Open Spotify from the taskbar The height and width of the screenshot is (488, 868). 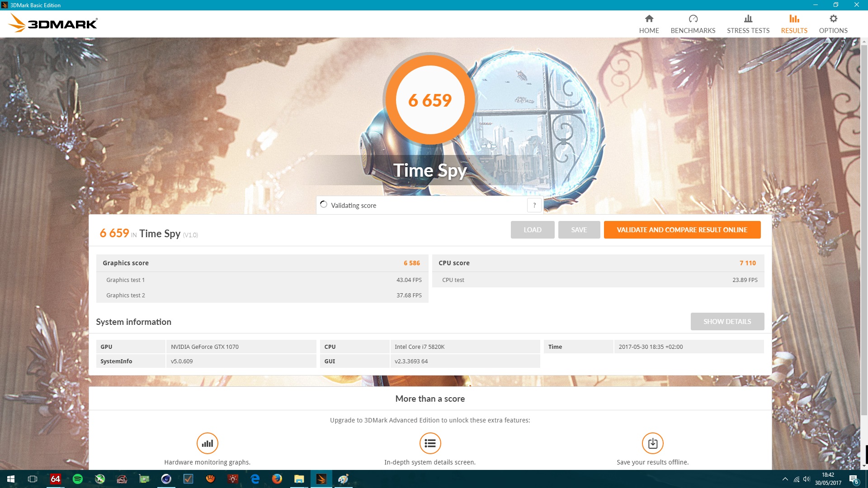pyautogui.click(x=77, y=479)
